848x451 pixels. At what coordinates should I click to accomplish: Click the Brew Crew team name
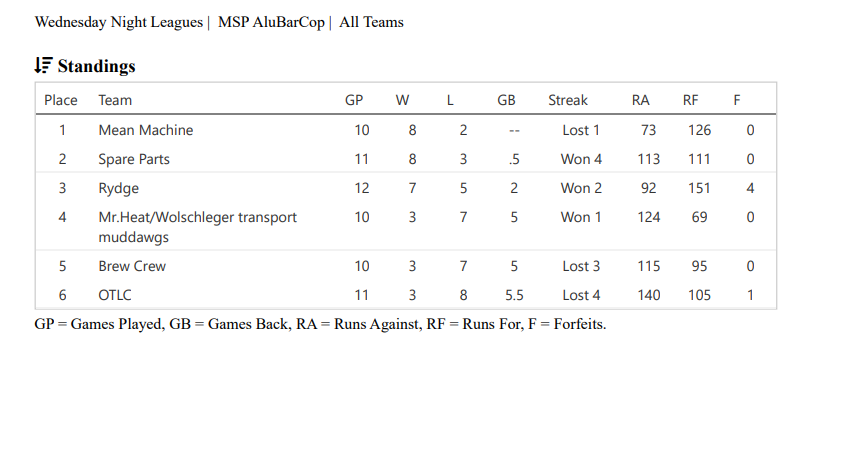(x=132, y=266)
